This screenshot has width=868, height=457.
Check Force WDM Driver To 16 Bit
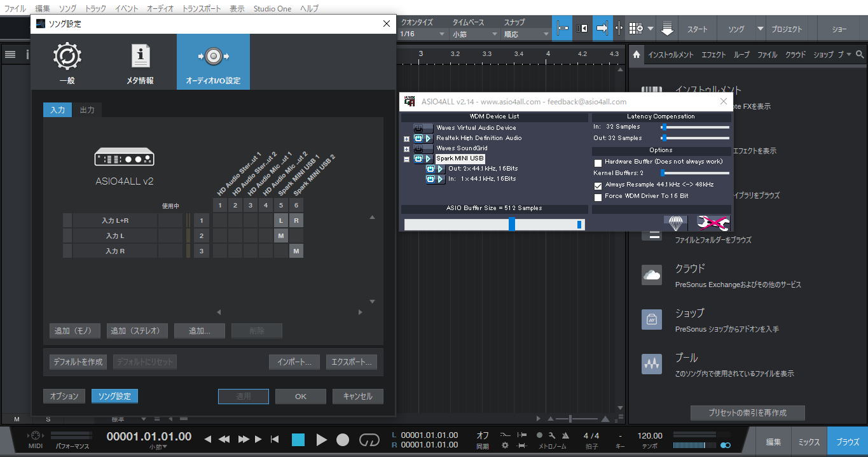[x=598, y=197]
